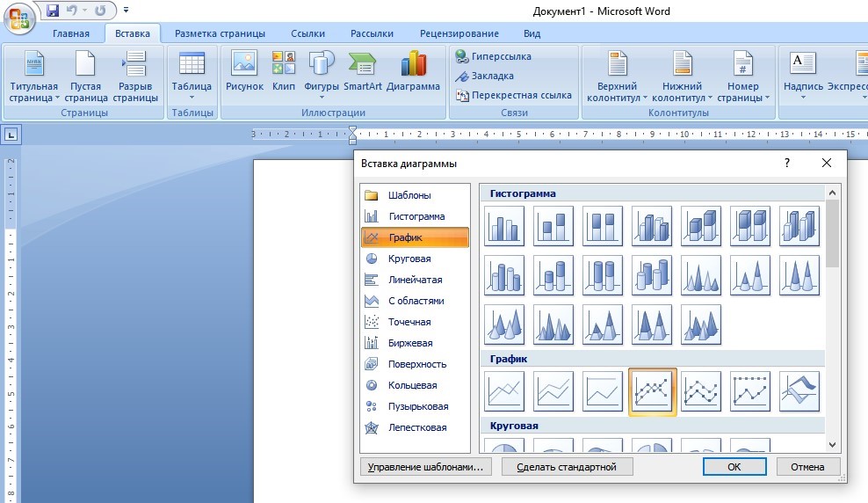
Task: Undo last action in Quick Access toolbar
Action: tap(71, 10)
